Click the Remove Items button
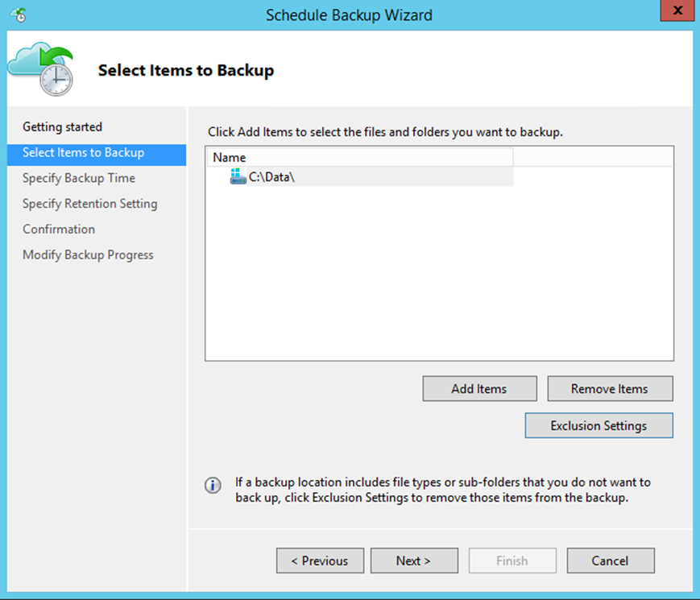Screen dimensions: 700x600 (x=610, y=388)
